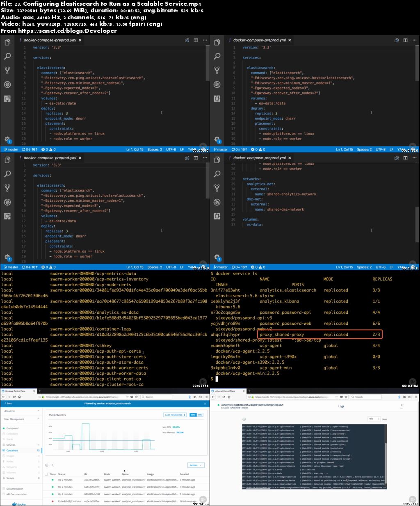Image resolution: width=420 pixels, height=506 pixels.
Task: Click 'Ln 1, Col 15' in the 00:00:40 status bar
Action: pyautogui.click(x=135, y=149)
